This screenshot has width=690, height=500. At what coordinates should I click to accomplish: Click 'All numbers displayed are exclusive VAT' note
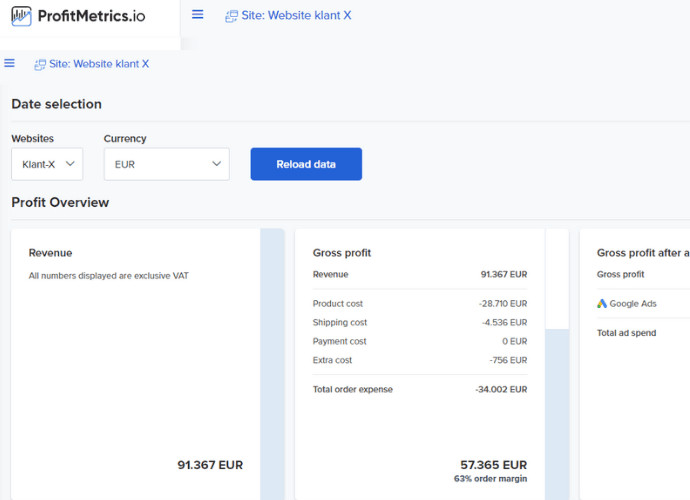tap(109, 276)
